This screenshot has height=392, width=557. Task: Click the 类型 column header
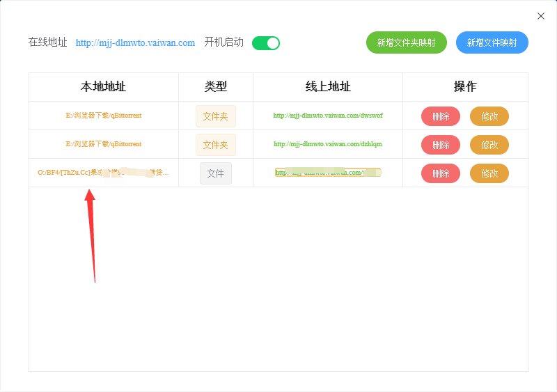(x=216, y=86)
